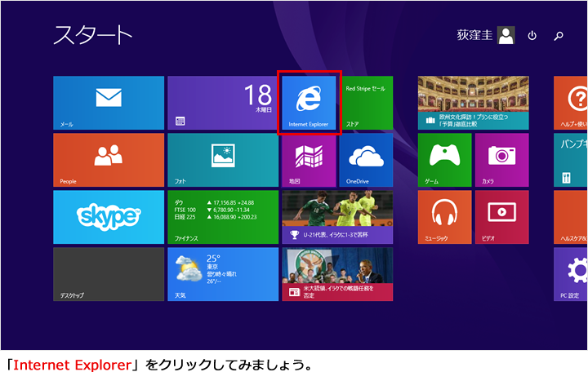Click the Nikkei 225 (日経 225) quote line

click(x=216, y=217)
